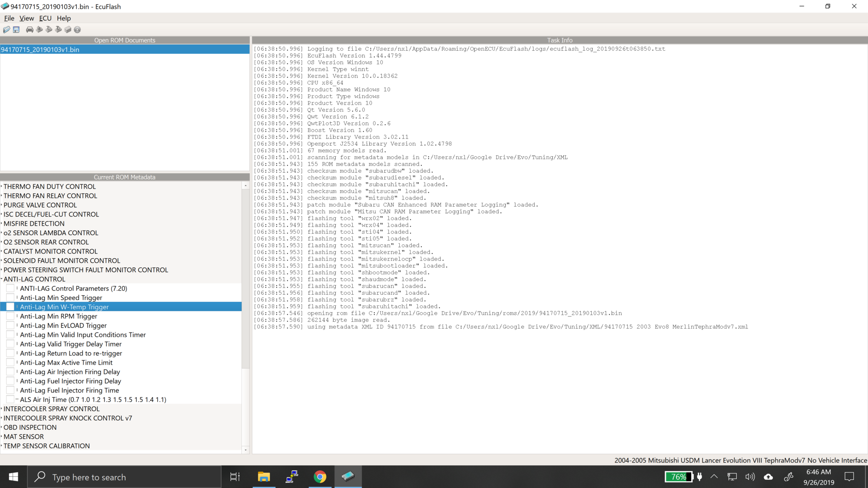Select 94170715_20190103v1.bin in Open ROM Documents
The width and height of the screenshot is (868, 488).
pyautogui.click(x=40, y=49)
